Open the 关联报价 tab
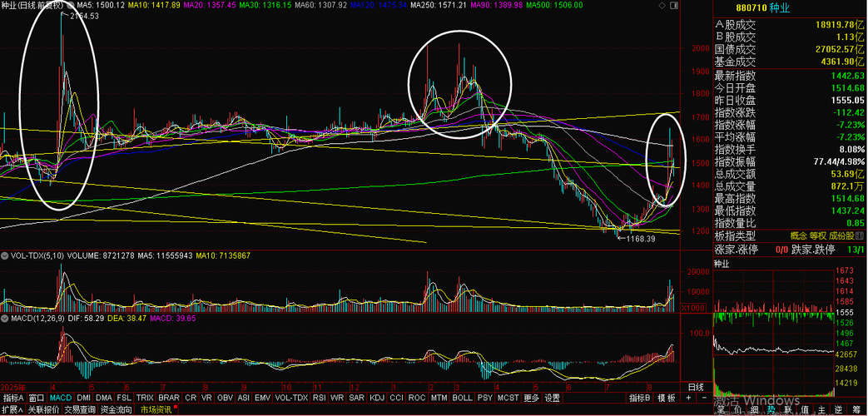Viewport: 868px width, 416px height. point(44,410)
